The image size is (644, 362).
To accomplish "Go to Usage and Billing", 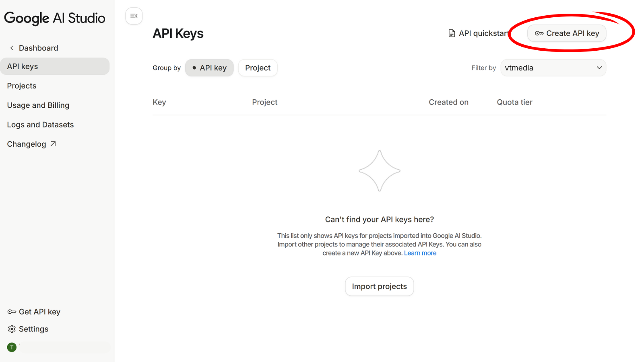I will tap(38, 105).
